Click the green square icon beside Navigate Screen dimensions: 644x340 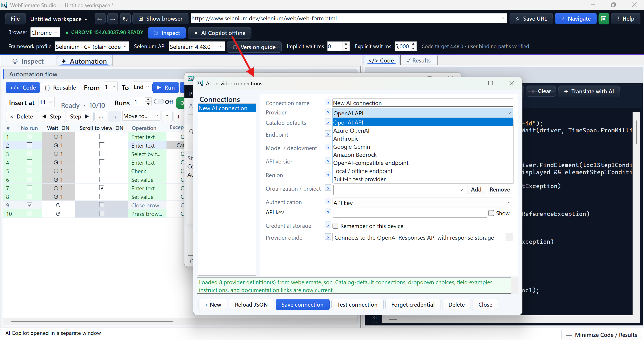603,19
